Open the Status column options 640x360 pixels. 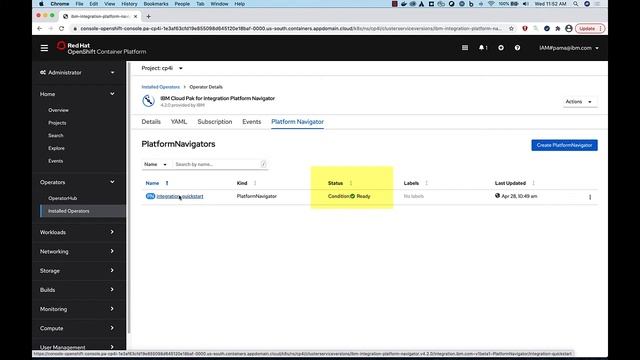click(x=351, y=183)
